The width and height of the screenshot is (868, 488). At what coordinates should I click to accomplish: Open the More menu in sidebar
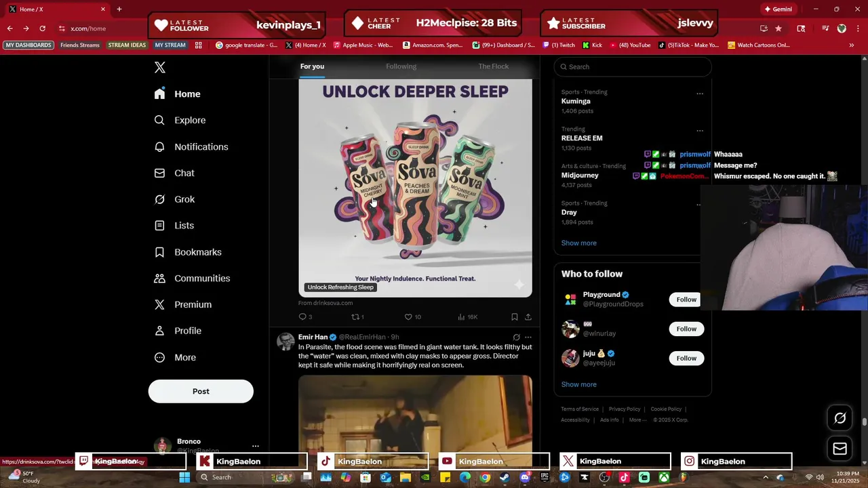click(x=175, y=357)
